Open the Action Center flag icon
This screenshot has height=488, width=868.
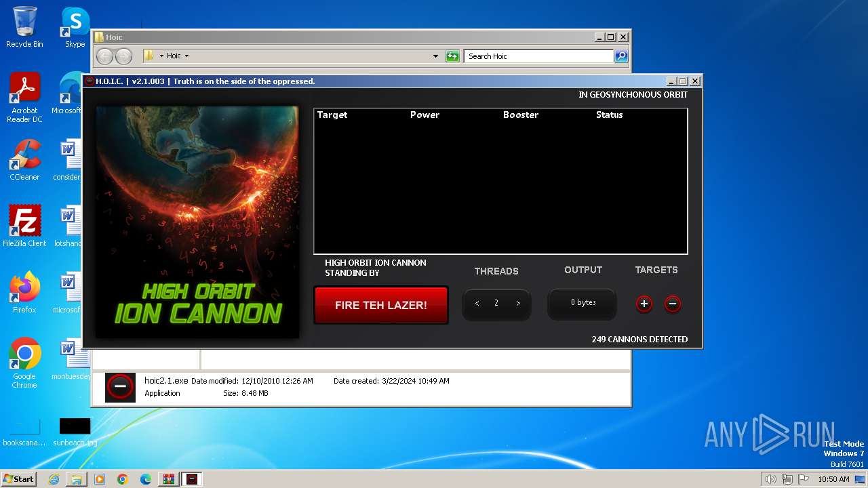coord(804,479)
